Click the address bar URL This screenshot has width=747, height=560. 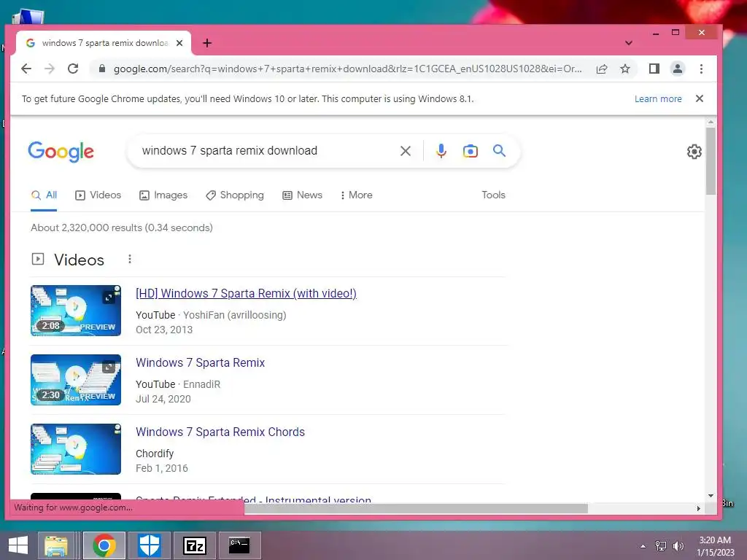pyautogui.click(x=348, y=69)
